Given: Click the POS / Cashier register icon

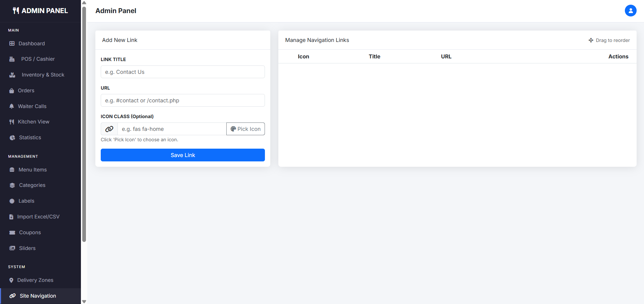Looking at the screenshot, I should pyautogui.click(x=12, y=59).
